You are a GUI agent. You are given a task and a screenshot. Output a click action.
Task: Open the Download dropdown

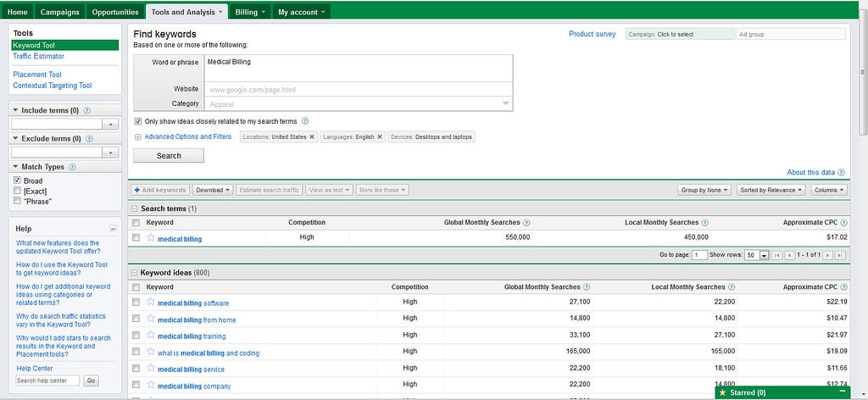(x=213, y=190)
